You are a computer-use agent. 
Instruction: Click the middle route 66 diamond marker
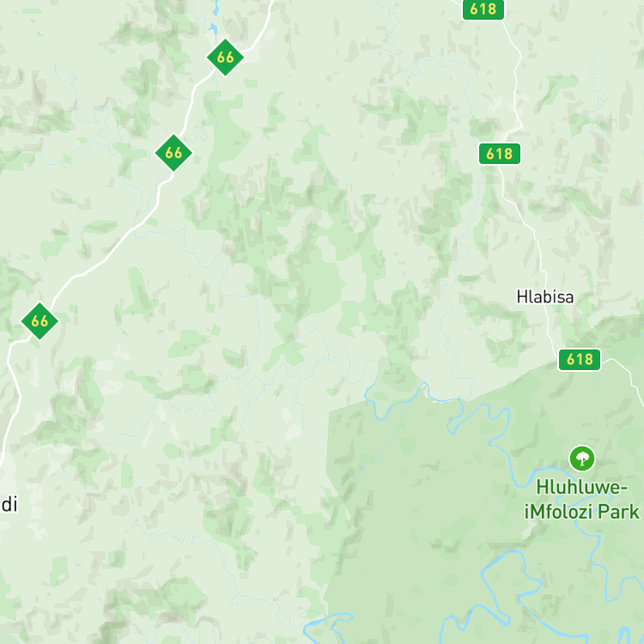(173, 153)
